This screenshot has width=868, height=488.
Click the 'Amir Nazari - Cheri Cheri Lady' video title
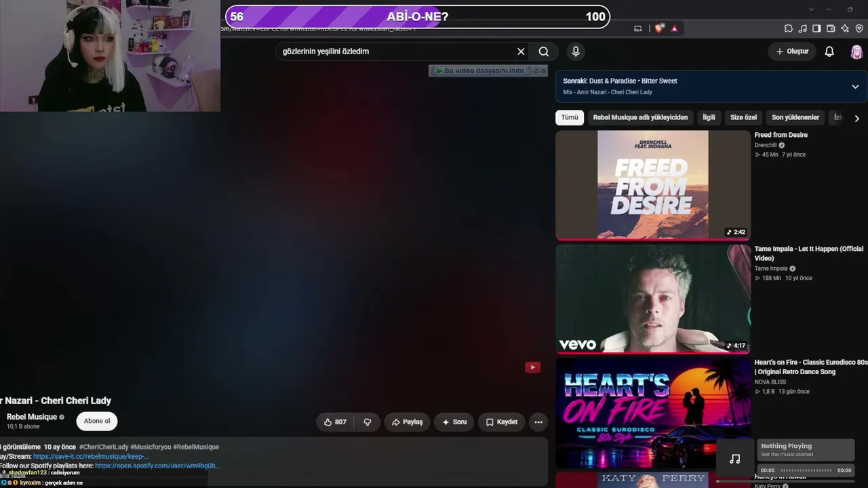(56, 401)
